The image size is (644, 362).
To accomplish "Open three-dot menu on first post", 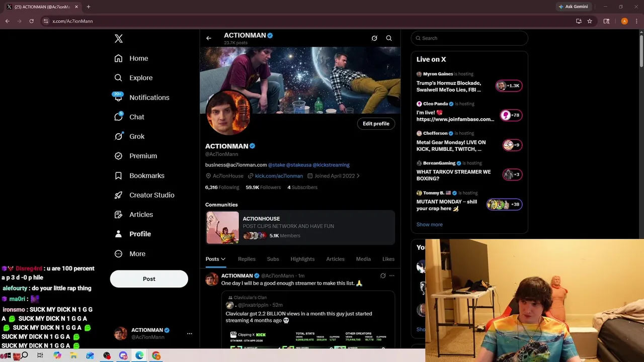I will point(392,276).
